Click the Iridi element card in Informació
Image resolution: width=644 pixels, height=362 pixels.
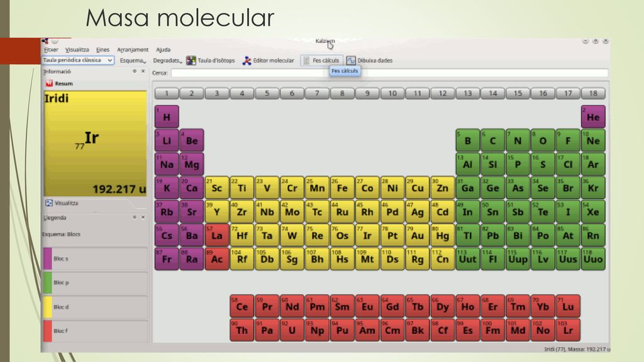pos(96,144)
